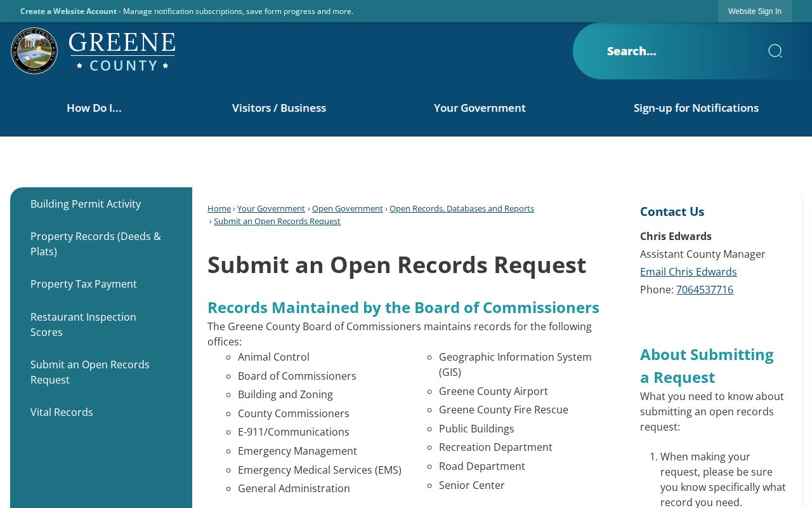812x508 pixels.
Task: Click the 'Emergency Management' list item
Action: click(x=298, y=451)
